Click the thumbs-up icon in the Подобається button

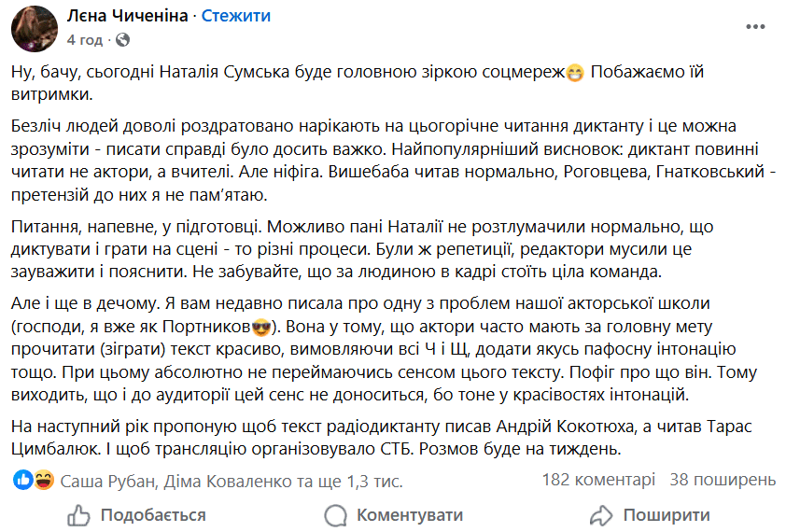[x=80, y=515]
